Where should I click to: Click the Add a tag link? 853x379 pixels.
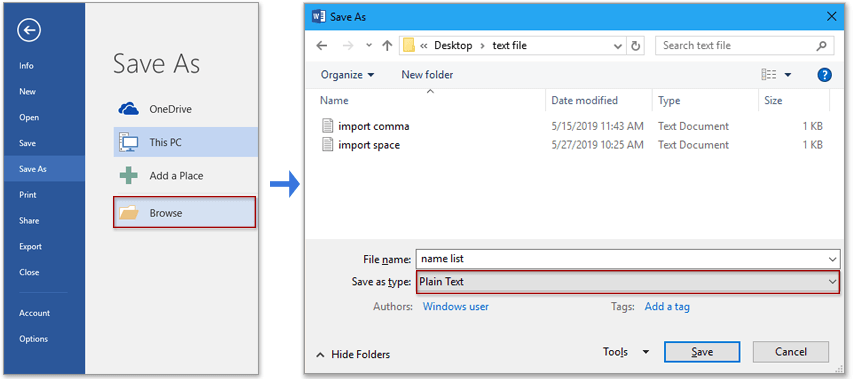[667, 307]
